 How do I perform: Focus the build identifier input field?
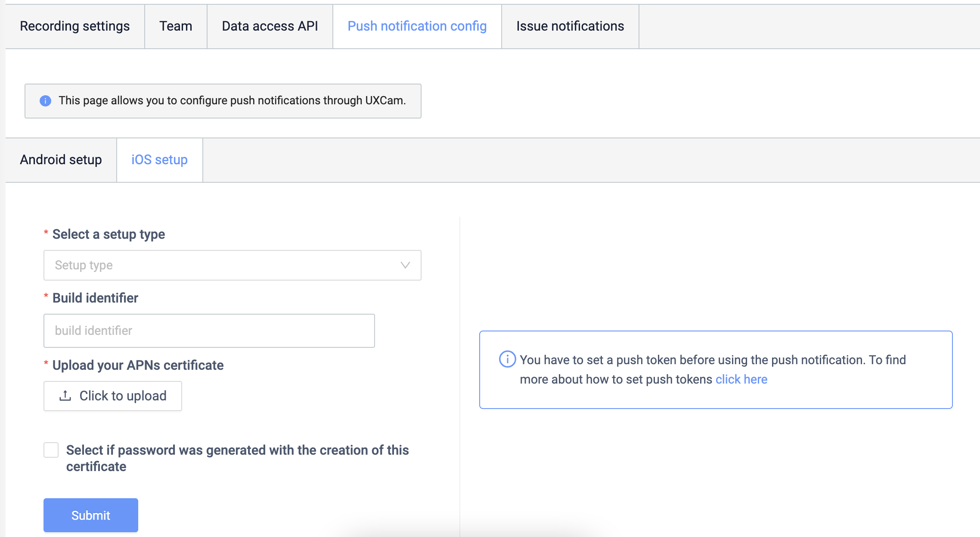click(x=209, y=331)
